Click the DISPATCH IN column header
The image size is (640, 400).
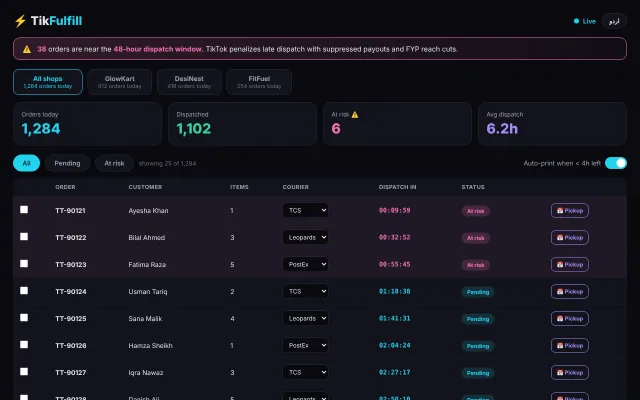coord(398,187)
